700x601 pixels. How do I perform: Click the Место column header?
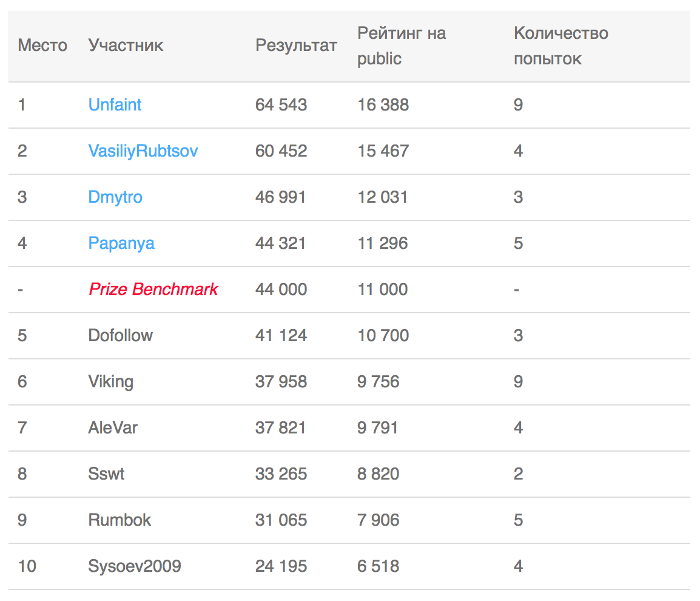42,46
